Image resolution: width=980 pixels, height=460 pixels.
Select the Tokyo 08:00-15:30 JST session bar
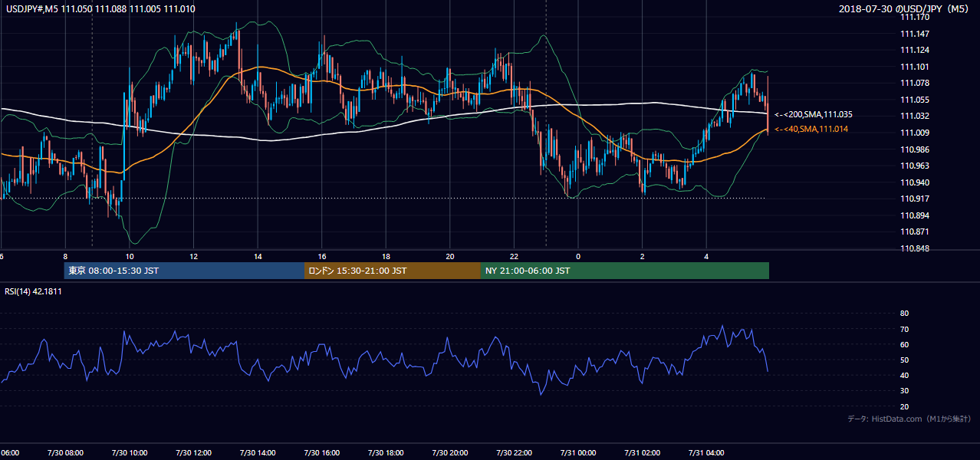click(184, 271)
